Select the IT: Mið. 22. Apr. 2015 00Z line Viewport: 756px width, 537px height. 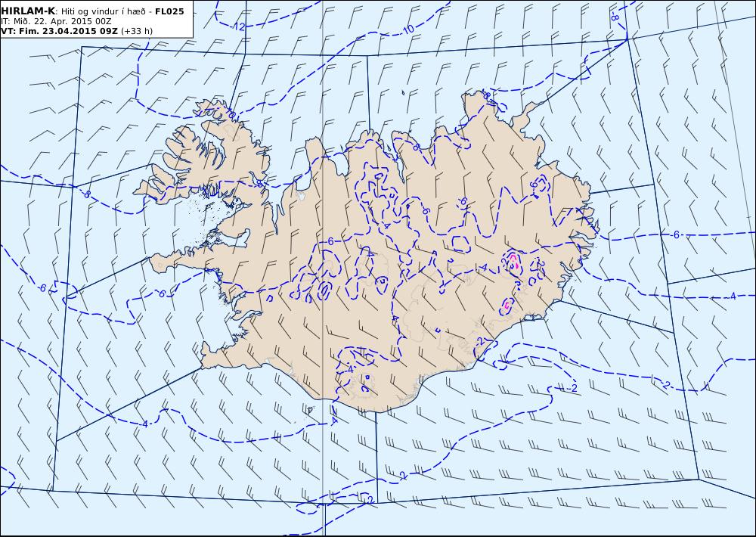click(x=57, y=21)
